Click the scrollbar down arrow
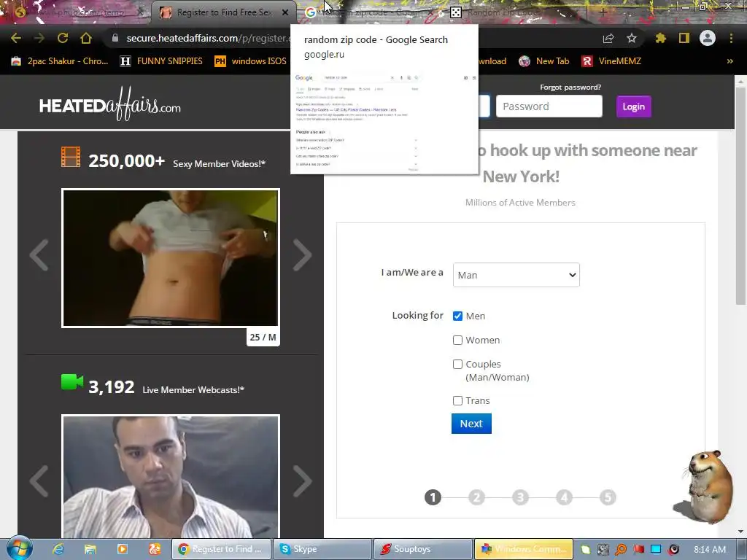 pos(740,531)
